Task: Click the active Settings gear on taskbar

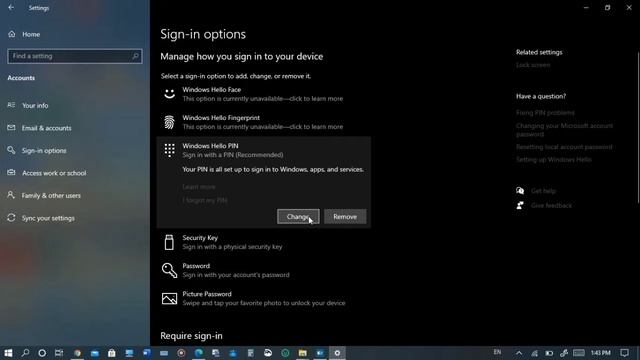Action: (337, 353)
